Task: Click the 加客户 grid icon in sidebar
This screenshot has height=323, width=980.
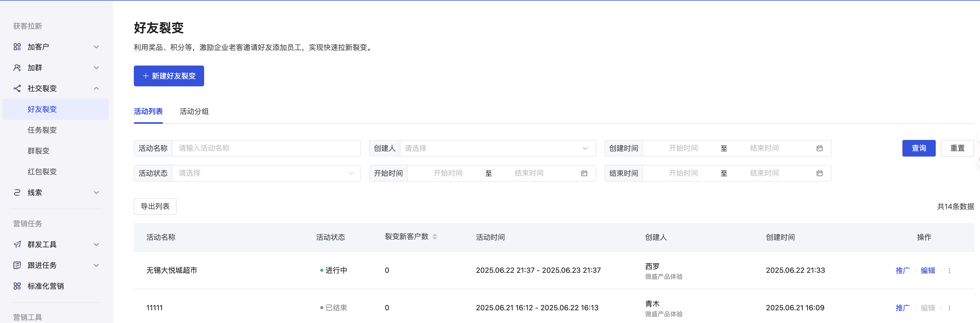Action: point(17,47)
